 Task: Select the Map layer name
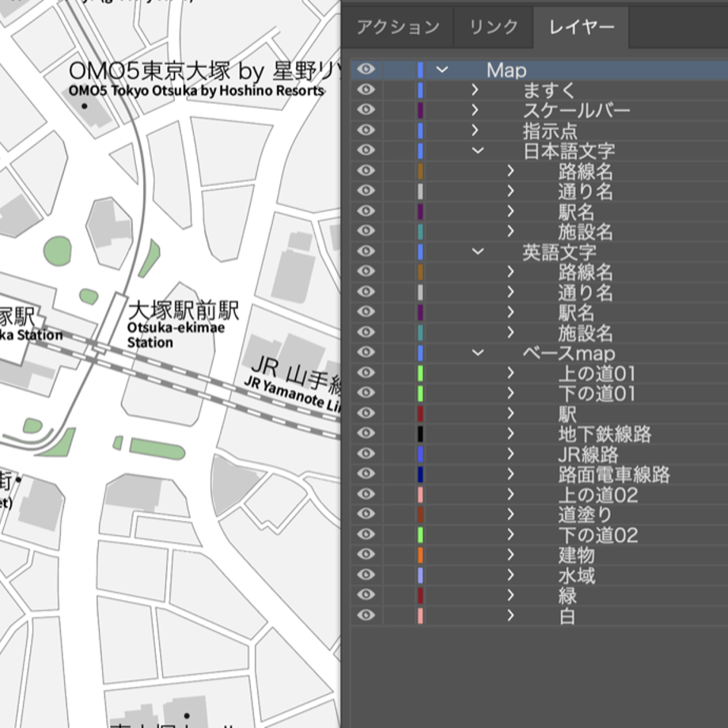click(506, 70)
